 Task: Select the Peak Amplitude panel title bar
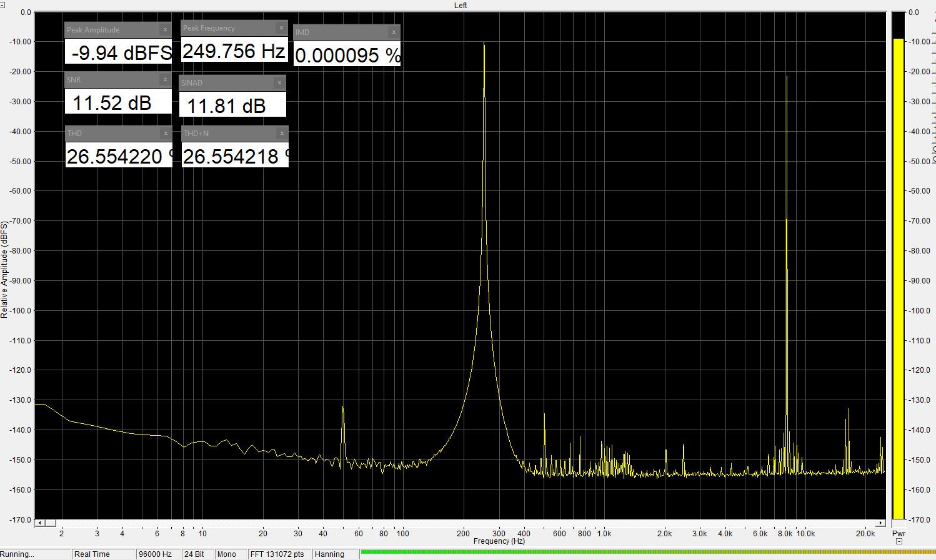click(118, 29)
